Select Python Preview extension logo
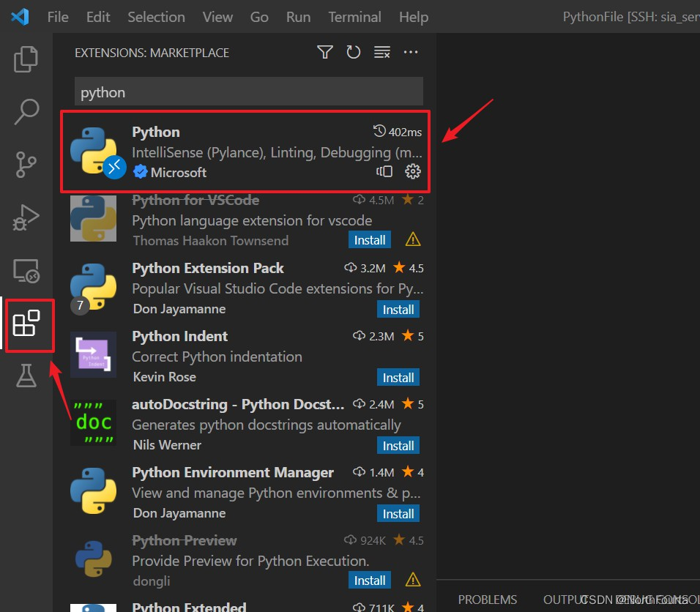Image resolution: width=700 pixels, height=612 pixels. [x=93, y=559]
